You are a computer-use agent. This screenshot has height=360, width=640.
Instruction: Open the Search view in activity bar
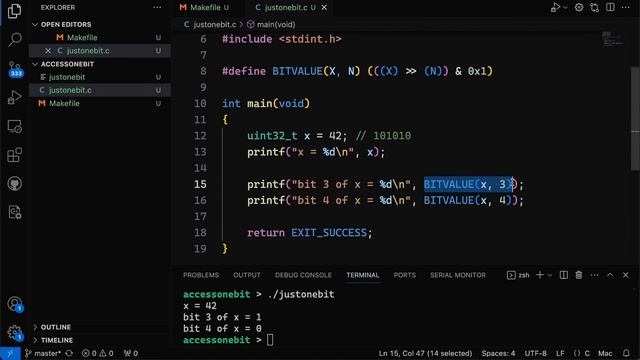15,40
